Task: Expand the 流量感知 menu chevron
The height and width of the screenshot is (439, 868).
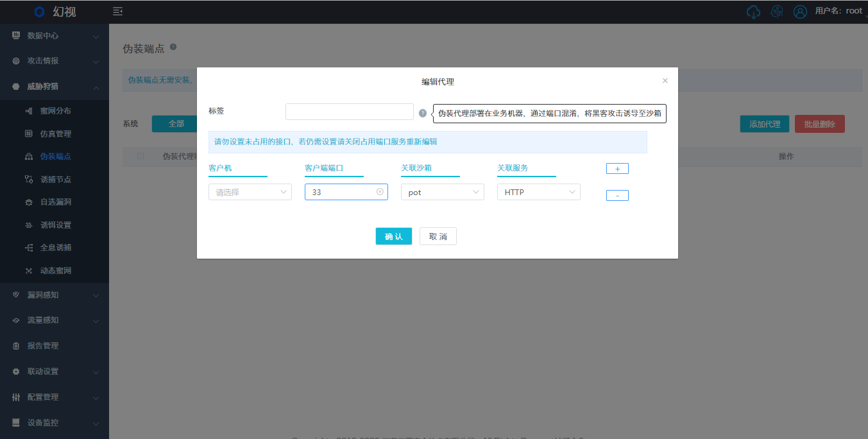Action: coord(96,321)
